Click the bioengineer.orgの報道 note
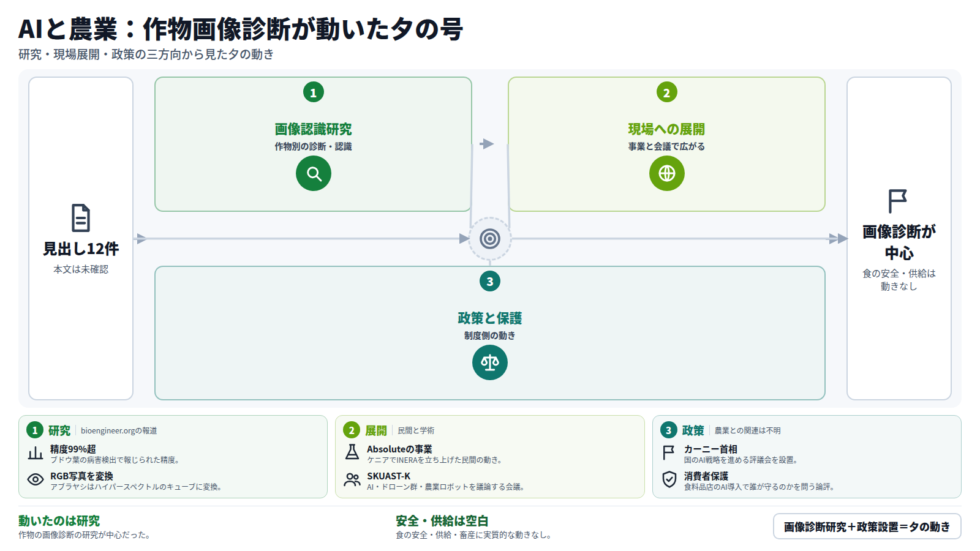 tap(119, 431)
